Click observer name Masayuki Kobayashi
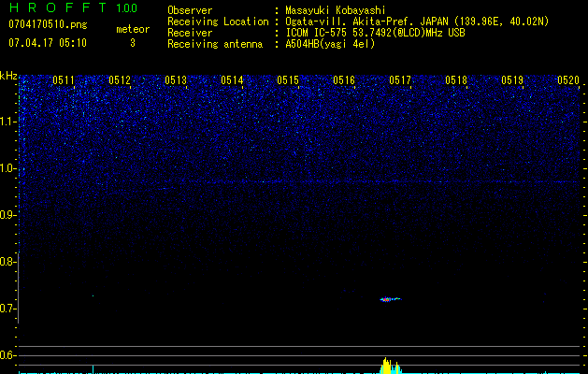 click(336, 10)
